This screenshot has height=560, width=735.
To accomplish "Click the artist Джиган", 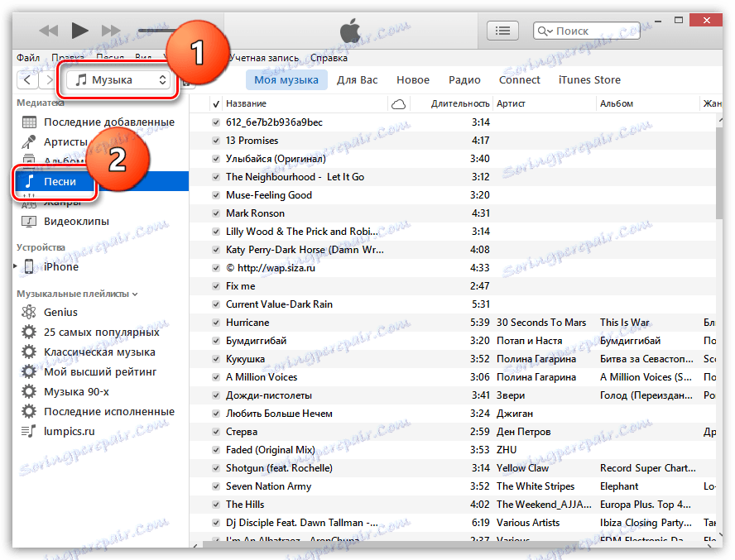I will pyautogui.click(x=515, y=414).
